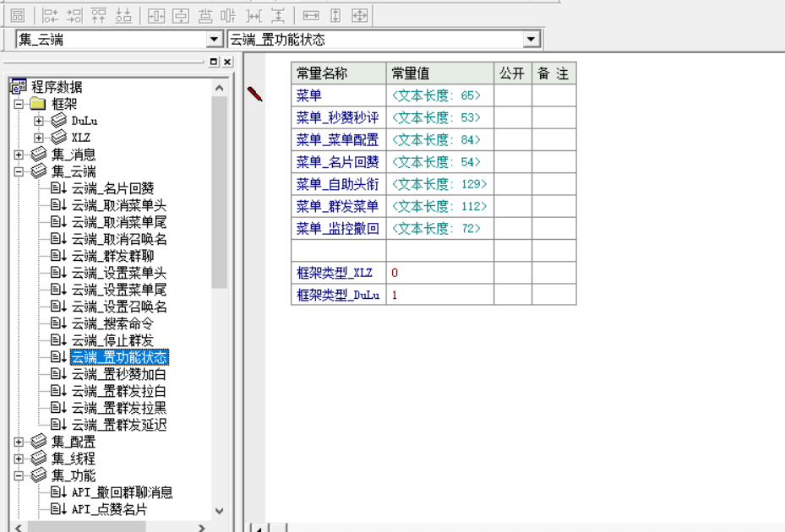785x532 pixels.
Task: Click the 程序数据 root node icon
Action: click(x=19, y=87)
